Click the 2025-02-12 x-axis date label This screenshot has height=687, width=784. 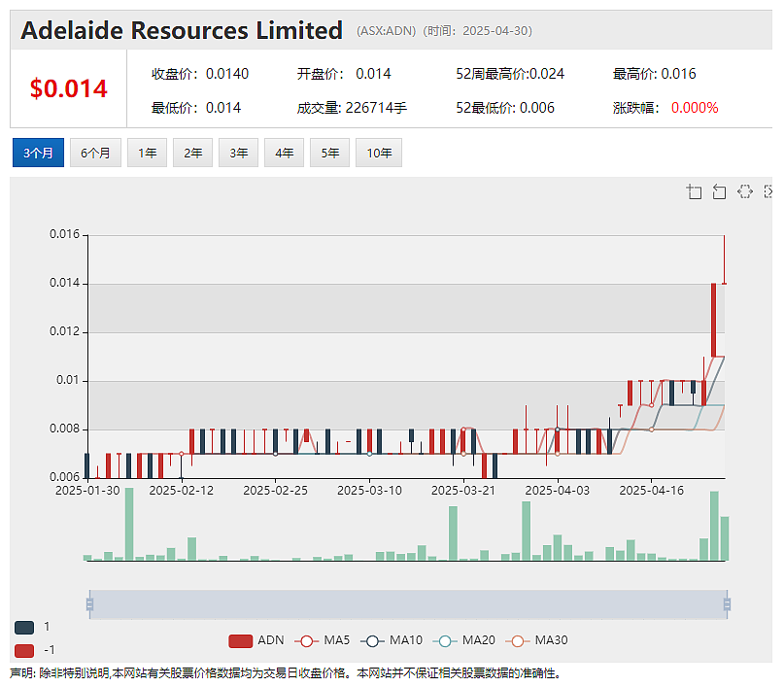click(182, 491)
